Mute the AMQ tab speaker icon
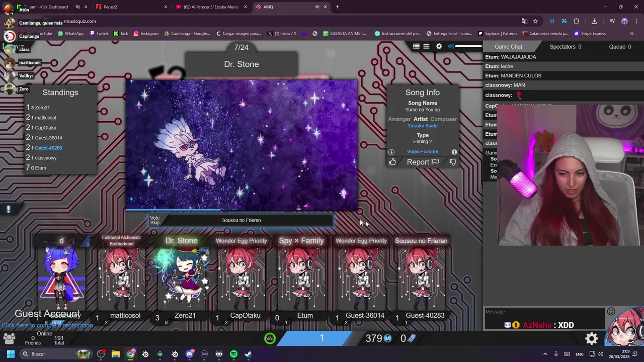Image resolution: width=644 pixels, height=362 pixels. tap(317, 7)
